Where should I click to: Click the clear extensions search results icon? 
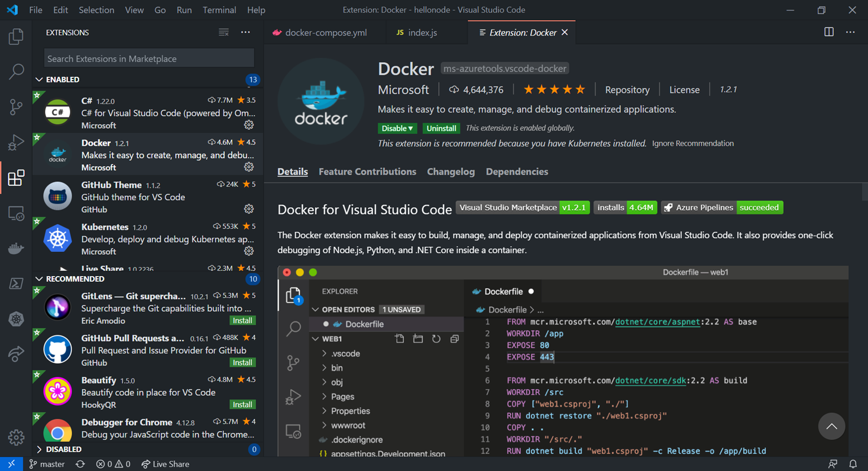pyautogui.click(x=224, y=32)
